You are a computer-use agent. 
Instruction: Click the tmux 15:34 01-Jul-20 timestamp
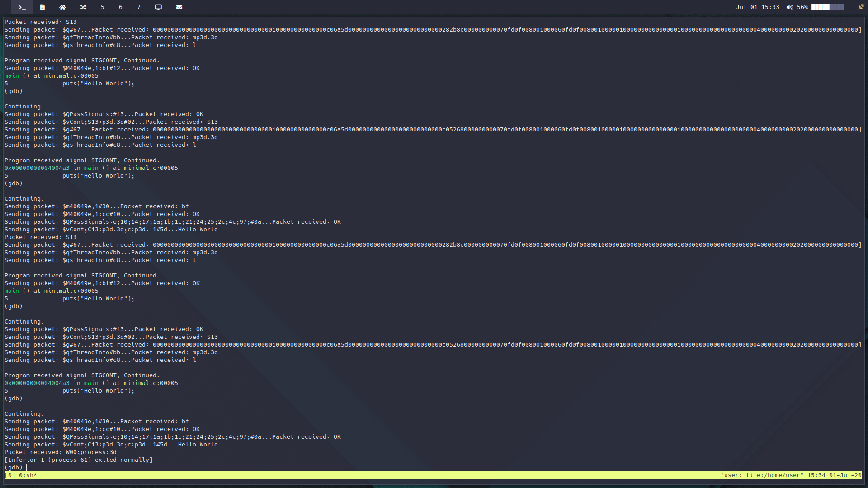pos(835,475)
